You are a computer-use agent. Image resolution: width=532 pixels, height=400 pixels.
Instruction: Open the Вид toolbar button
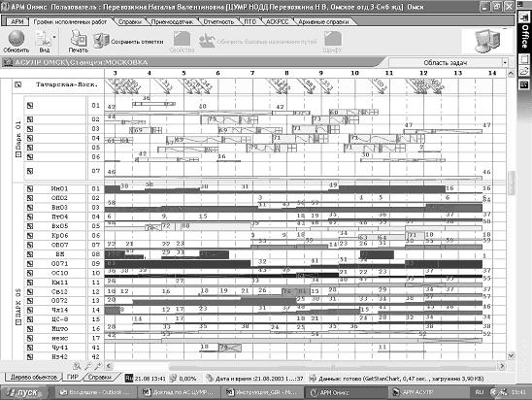(x=45, y=42)
